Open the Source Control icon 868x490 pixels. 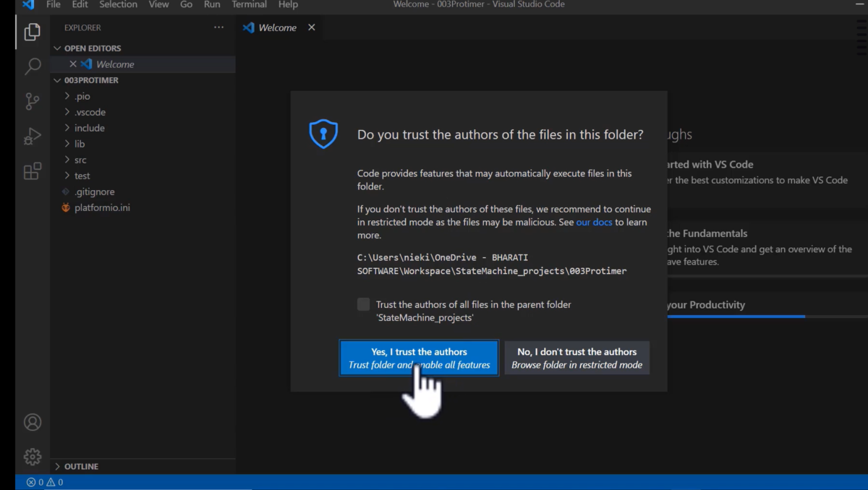tap(32, 101)
